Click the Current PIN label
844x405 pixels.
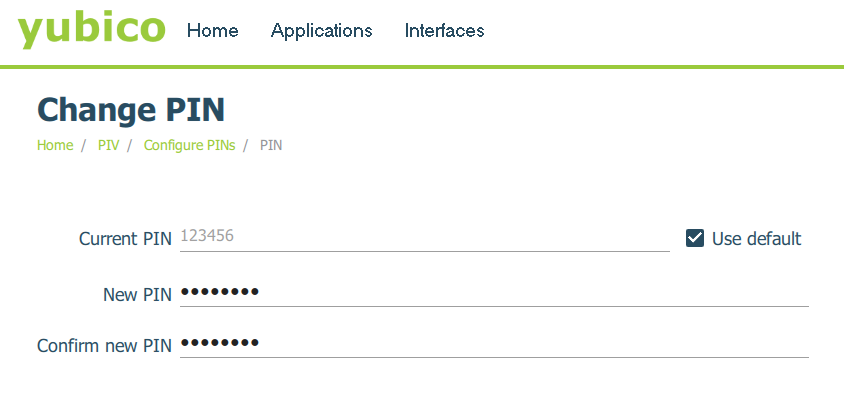tap(125, 239)
